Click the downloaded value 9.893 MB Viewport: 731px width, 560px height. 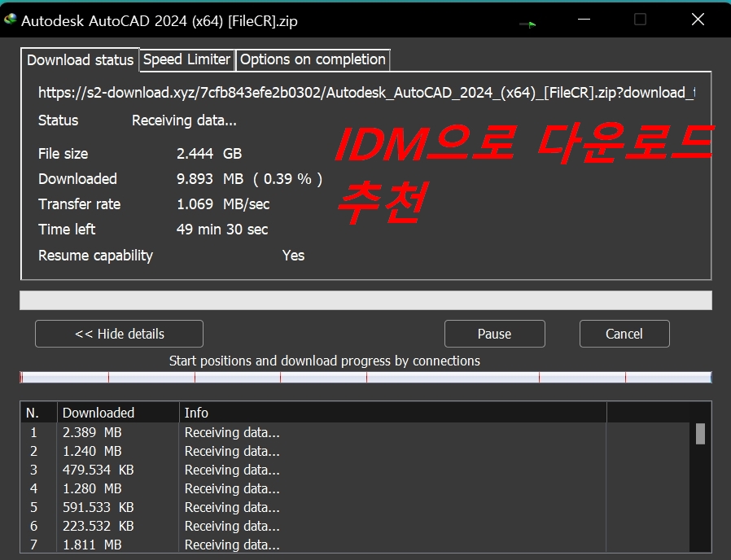point(210,178)
